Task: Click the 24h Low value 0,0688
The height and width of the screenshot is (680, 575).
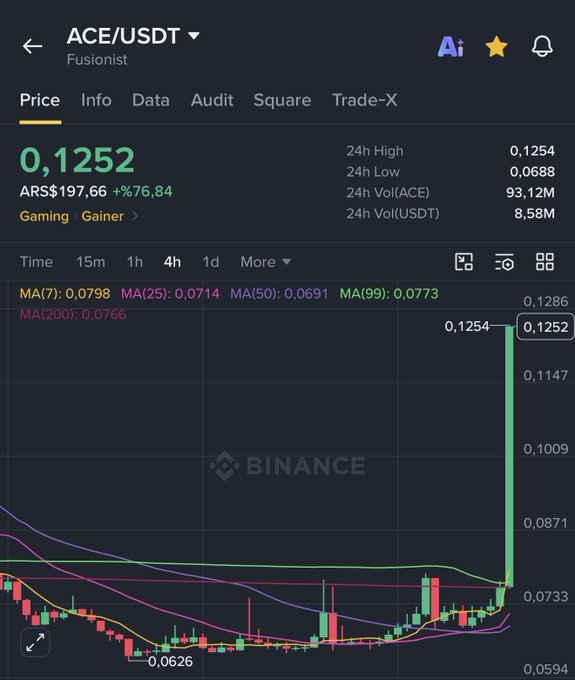Action: [x=532, y=172]
